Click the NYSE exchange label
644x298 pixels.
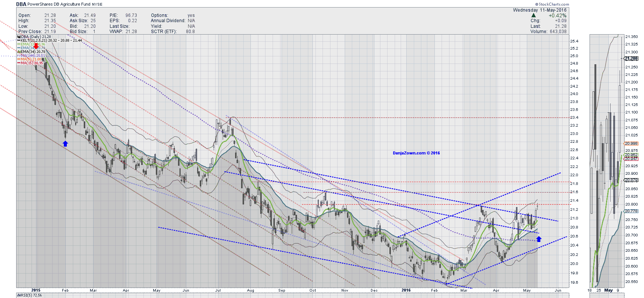[x=97, y=5]
